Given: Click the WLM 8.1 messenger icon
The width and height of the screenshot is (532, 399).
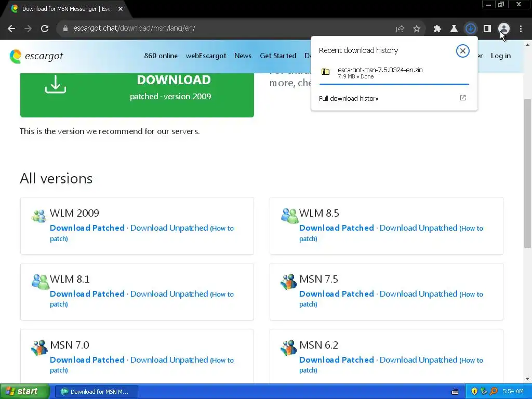Looking at the screenshot, I should tap(40, 282).
